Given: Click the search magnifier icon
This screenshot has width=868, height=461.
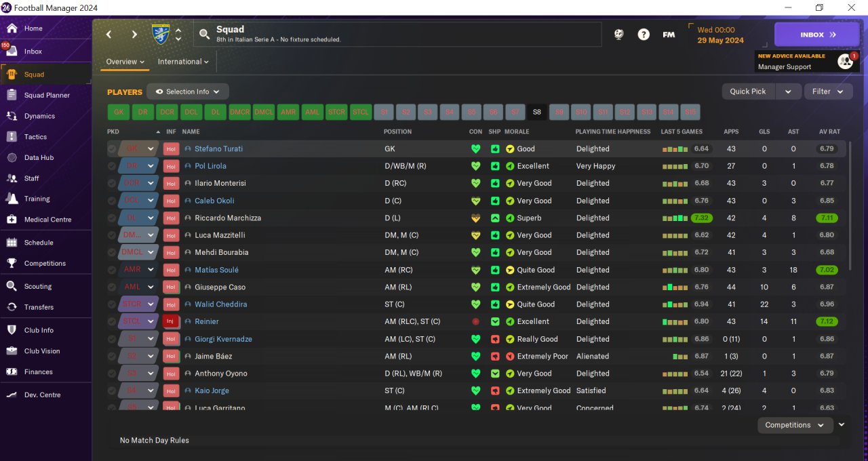Looking at the screenshot, I should click(204, 34).
